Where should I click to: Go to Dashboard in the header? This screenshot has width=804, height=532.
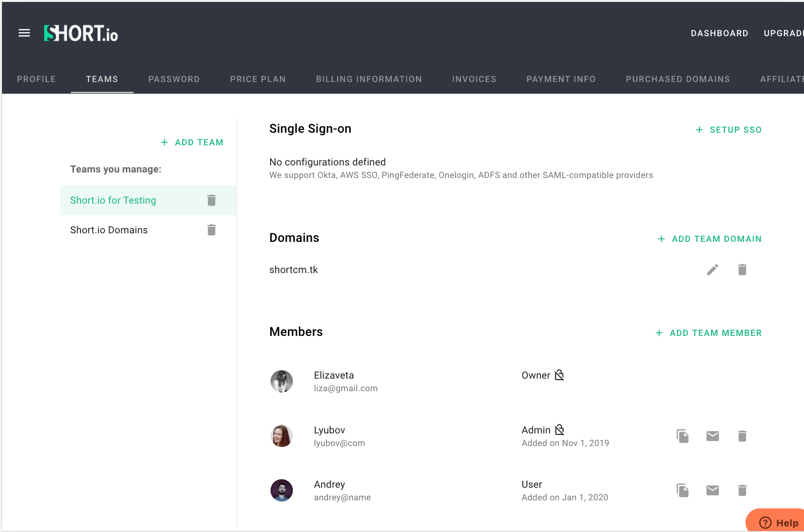coord(719,33)
